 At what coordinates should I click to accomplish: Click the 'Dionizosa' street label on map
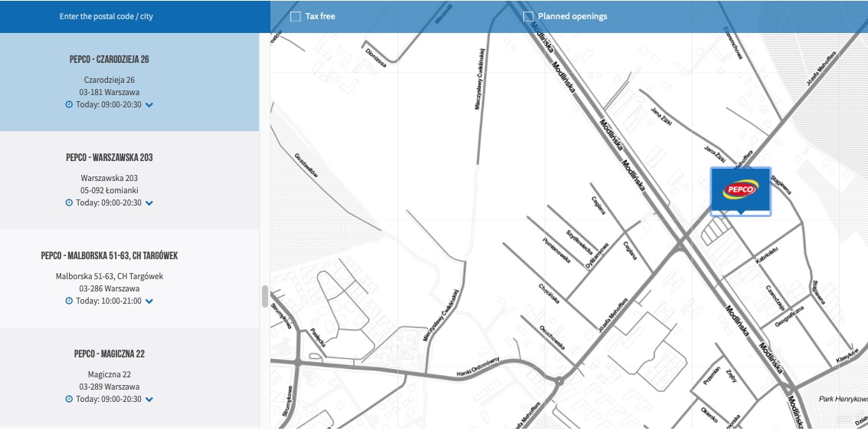pyautogui.click(x=376, y=58)
